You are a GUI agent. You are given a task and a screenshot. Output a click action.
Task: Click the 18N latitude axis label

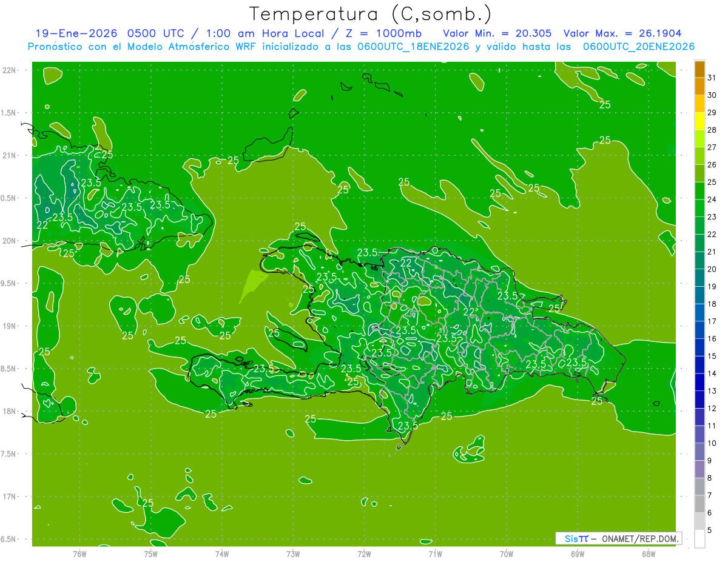(x=10, y=411)
